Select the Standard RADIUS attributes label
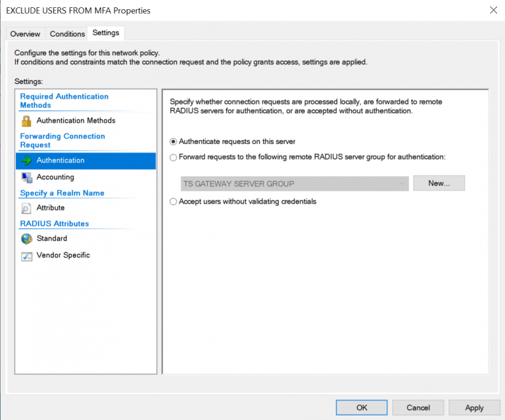The height and width of the screenshot is (420, 505). (x=52, y=238)
